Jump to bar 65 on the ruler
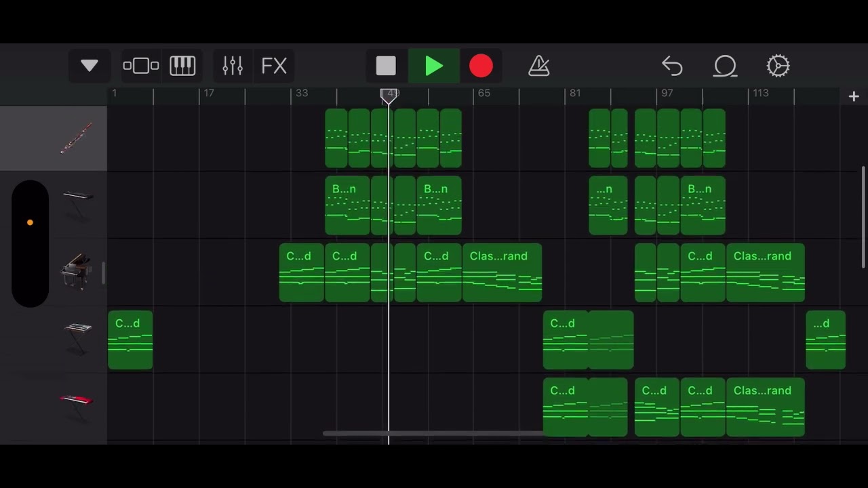Viewport: 868px width, 488px height. click(x=484, y=93)
